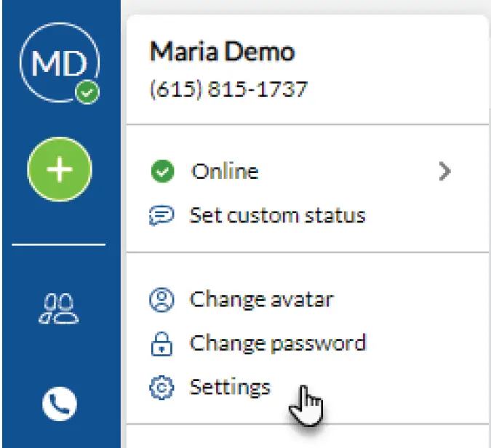Expand the Online status chevron
491x448 pixels.
pos(444,171)
